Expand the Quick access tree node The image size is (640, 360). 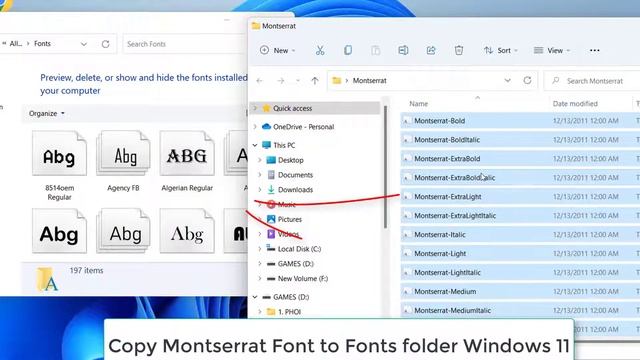click(255, 108)
